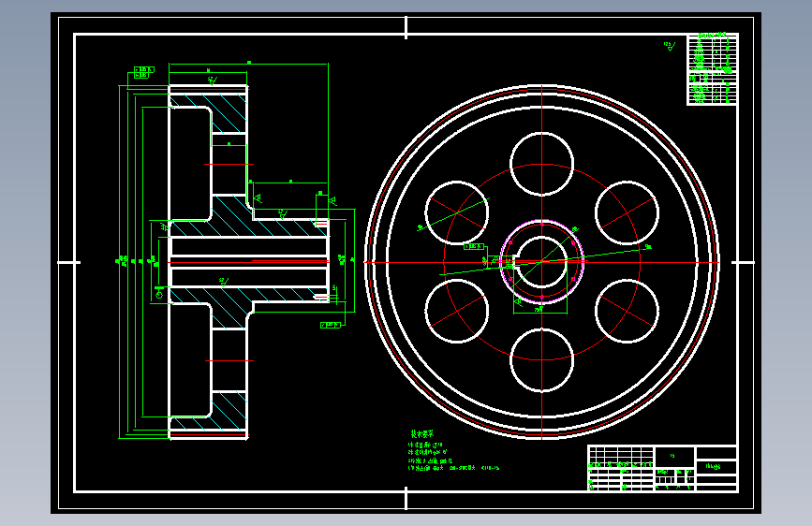Screen dimensions: 812x526
Task: Select the keyway notch on the bore
Action: click(x=514, y=262)
